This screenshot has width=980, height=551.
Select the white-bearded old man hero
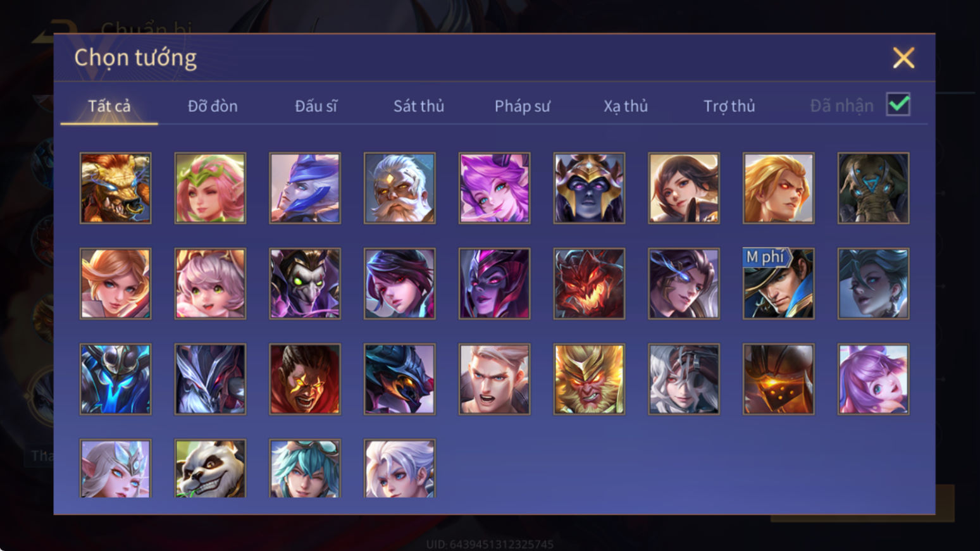(399, 188)
